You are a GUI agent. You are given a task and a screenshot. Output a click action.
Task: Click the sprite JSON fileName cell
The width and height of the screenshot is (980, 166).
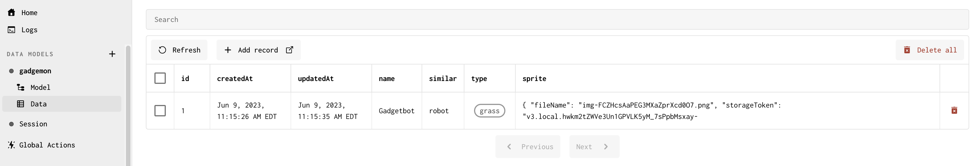[652, 111]
